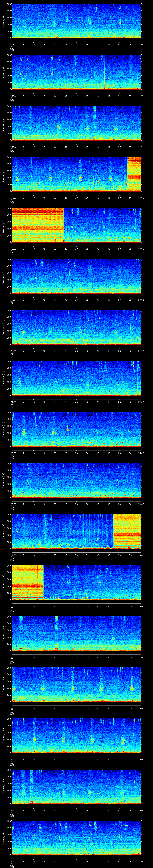Screen dimensions: 153x868
Task: Pick the spectrogram panel starting at 1:27:00
Action: [x=77, y=685]
